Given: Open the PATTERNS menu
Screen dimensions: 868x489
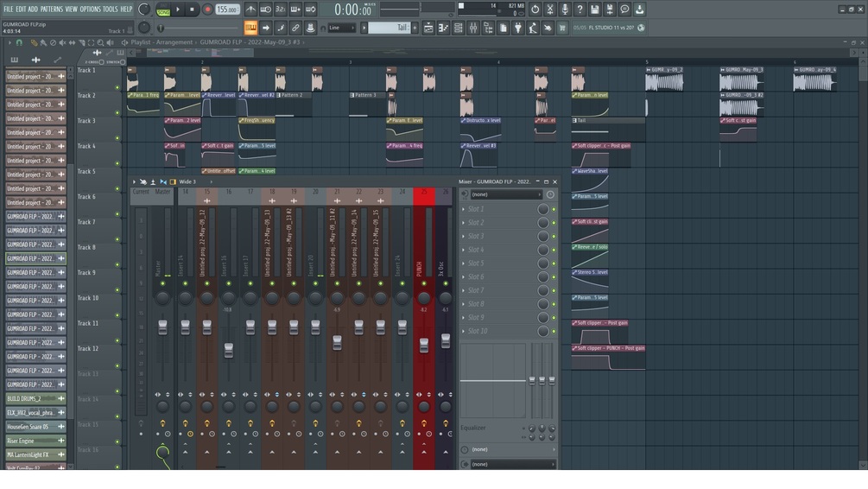Looking at the screenshot, I should tap(52, 9).
